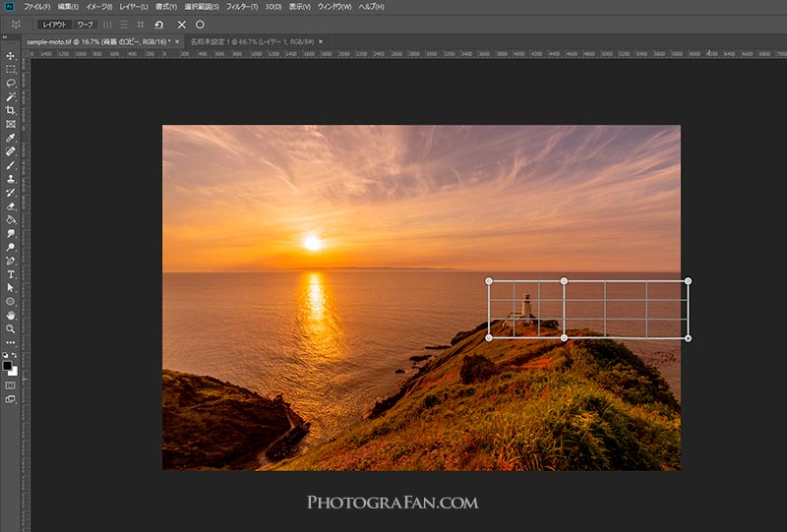Click the warp grid bottom-middle pin
This screenshot has height=532, width=787.
564,338
